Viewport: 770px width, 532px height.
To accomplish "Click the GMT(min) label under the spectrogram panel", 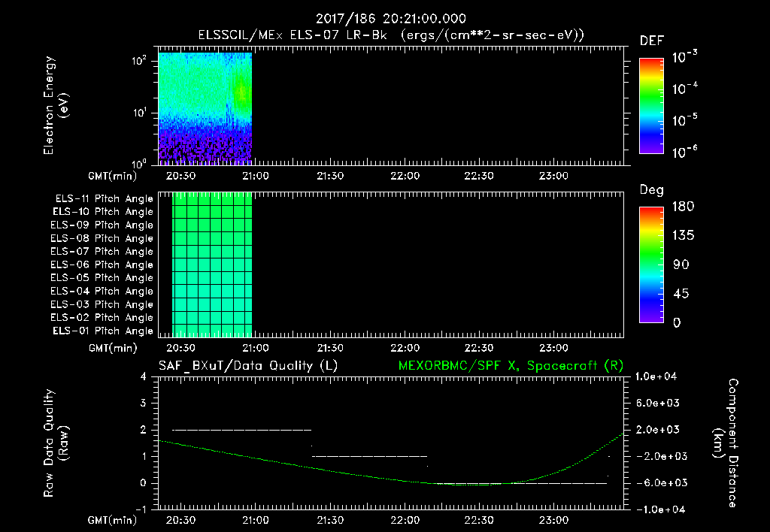I will click(113, 176).
